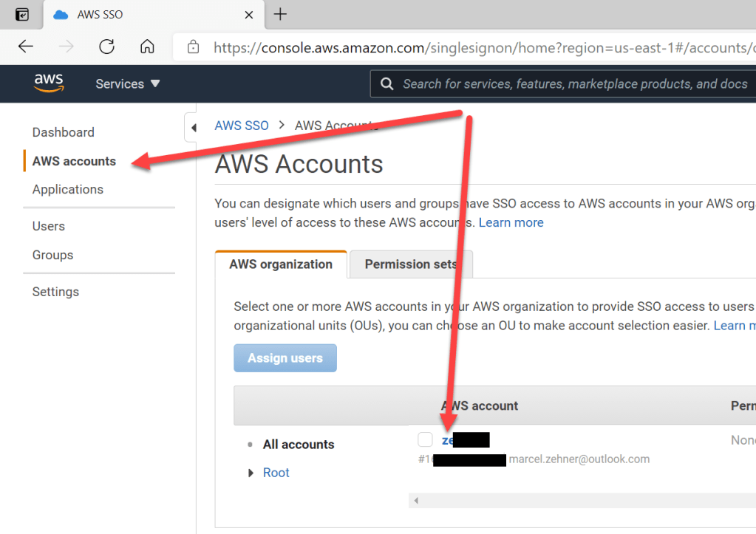Collapse the left navigation panel arrow
The height and width of the screenshot is (534, 756).
coord(194,127)
